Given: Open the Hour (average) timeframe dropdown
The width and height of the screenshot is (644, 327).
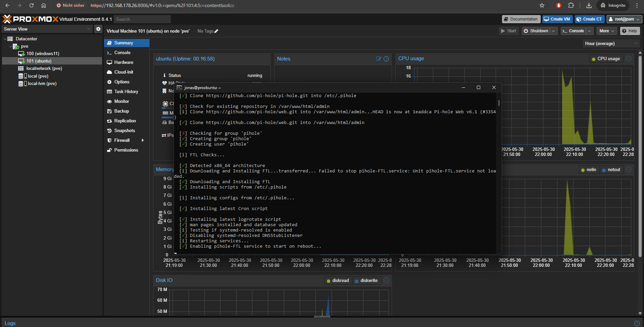Looking at the screenshot, I should (x=611, y=43).
